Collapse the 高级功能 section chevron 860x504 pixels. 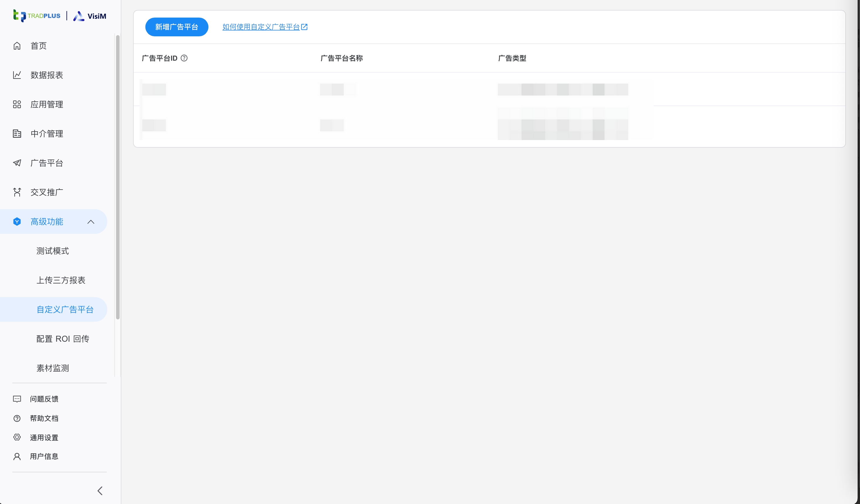coord(91,222)
